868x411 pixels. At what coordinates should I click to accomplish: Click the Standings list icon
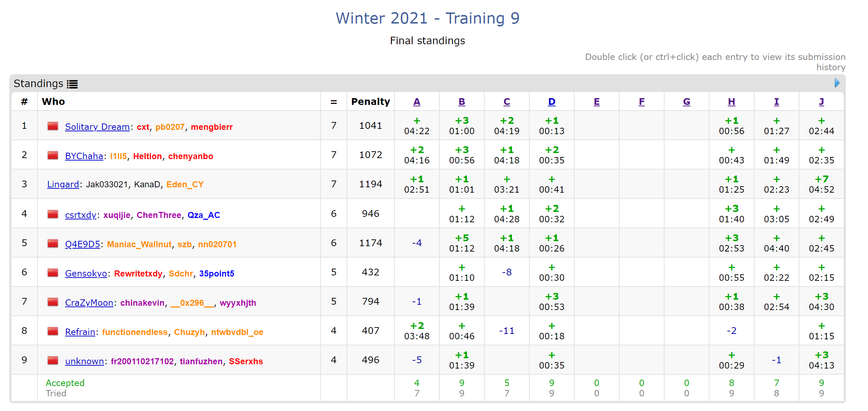pos(72,84)
